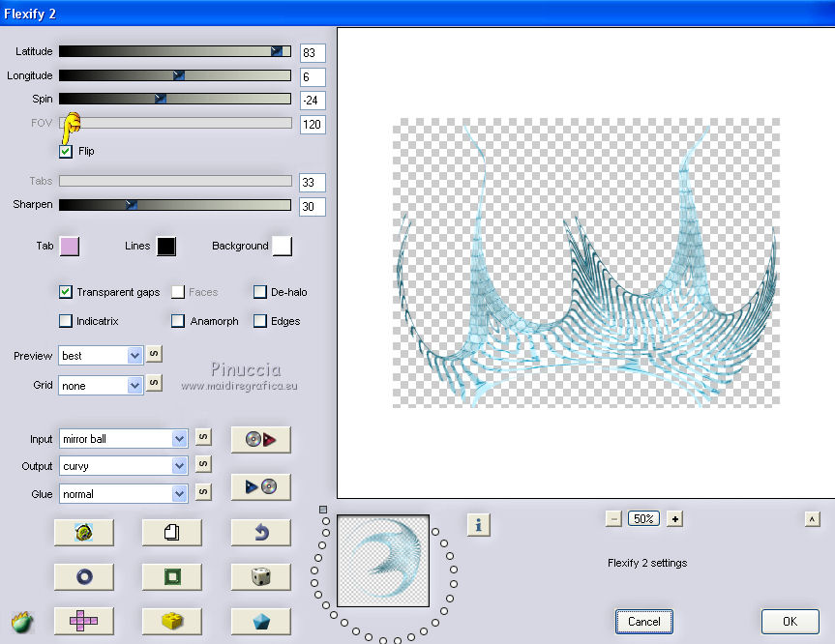
Task: Click the Latitude value field
Action: click(x=313, y=52)
